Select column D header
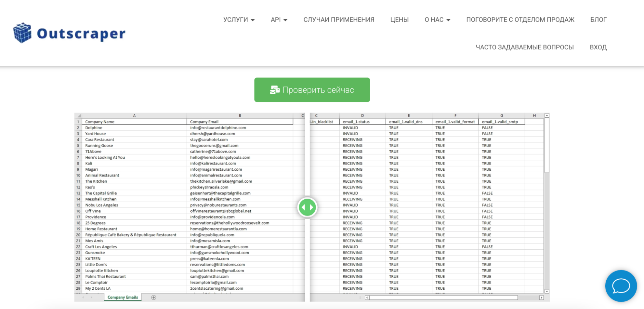Image resolution: width=644 pixels, height=309 pixels. click(x=362, y=115)
